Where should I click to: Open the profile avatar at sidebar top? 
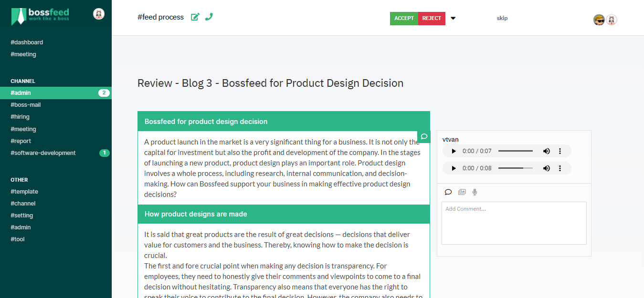pyautogui.click(x=98, y=13)
